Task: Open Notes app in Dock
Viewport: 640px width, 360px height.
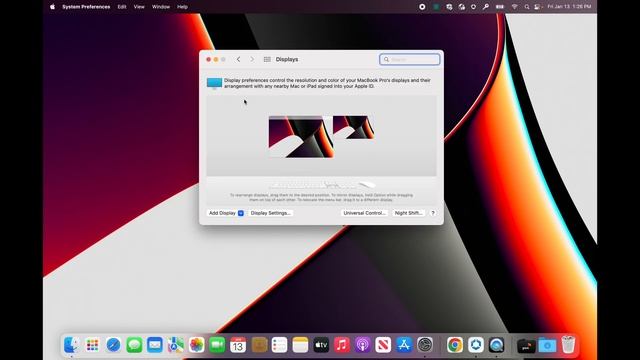Action: tap(300, 345)
